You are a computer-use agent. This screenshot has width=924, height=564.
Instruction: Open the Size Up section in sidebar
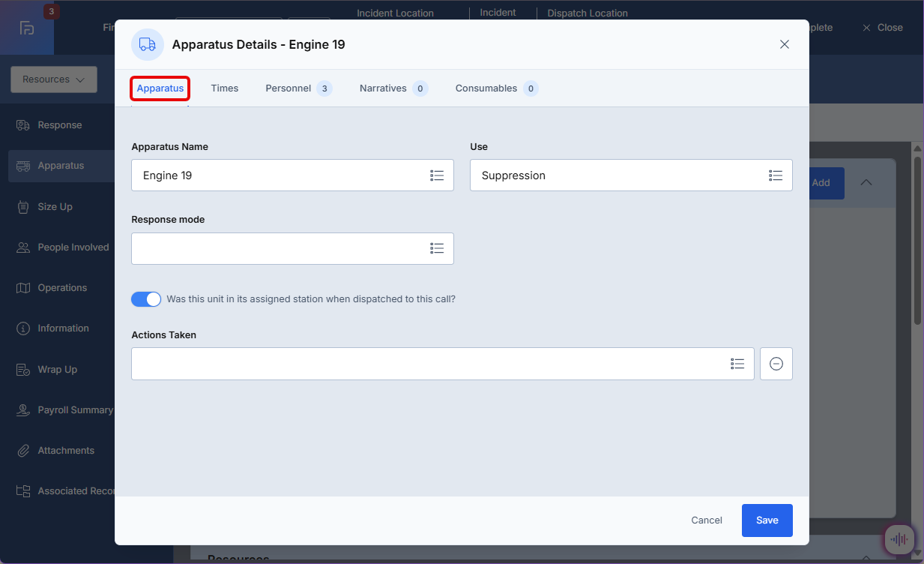(x=55, y=207)
